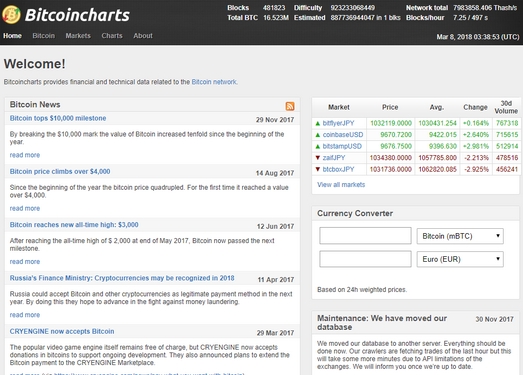Click read more under Russia's Finance Ministry story
Screen dimensions: 523x375
pyautogui.click(x=25, y=315)
